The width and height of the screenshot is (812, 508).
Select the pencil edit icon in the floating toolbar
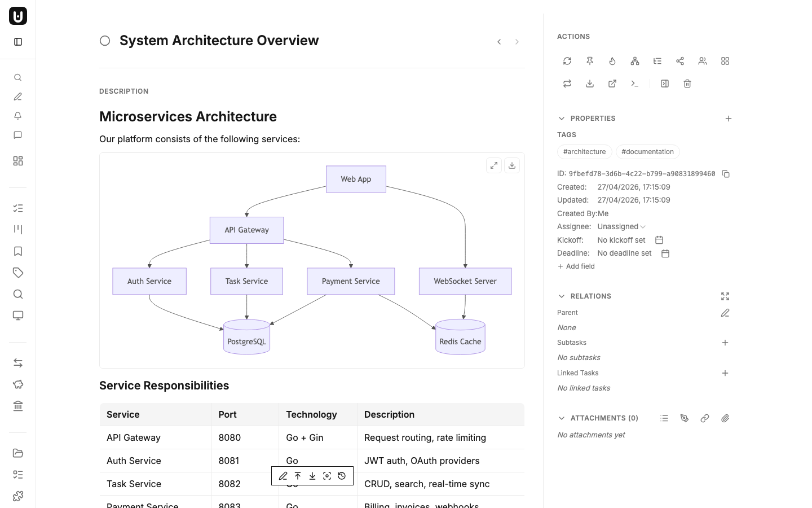(x=283, y=476)
